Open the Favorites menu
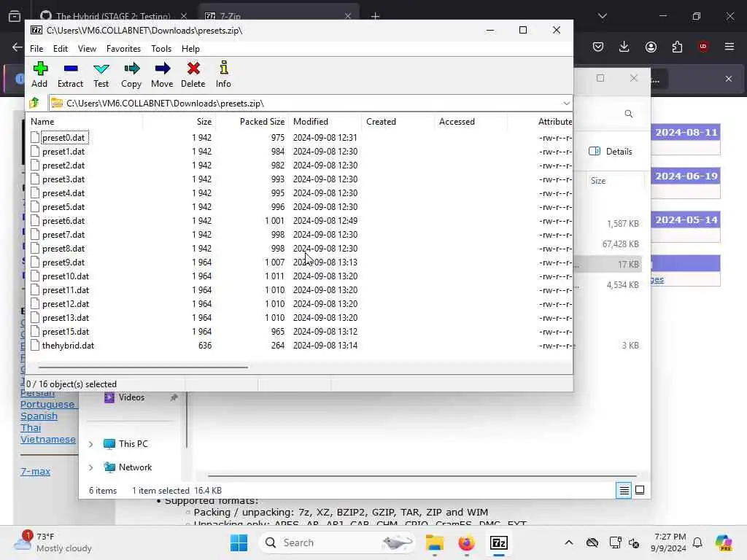Viewport: 747px width, 560px height. click(x=123, y=49)
